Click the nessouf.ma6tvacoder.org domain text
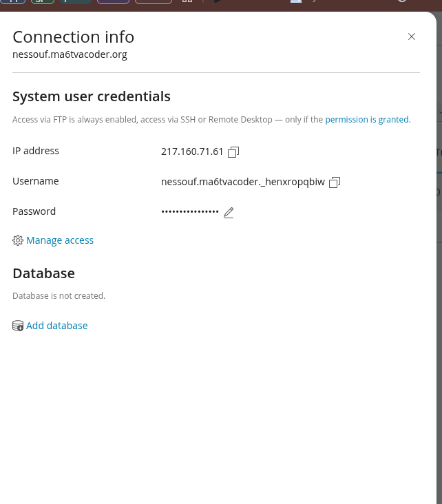The image size is (442, 504). click(70, 54)
